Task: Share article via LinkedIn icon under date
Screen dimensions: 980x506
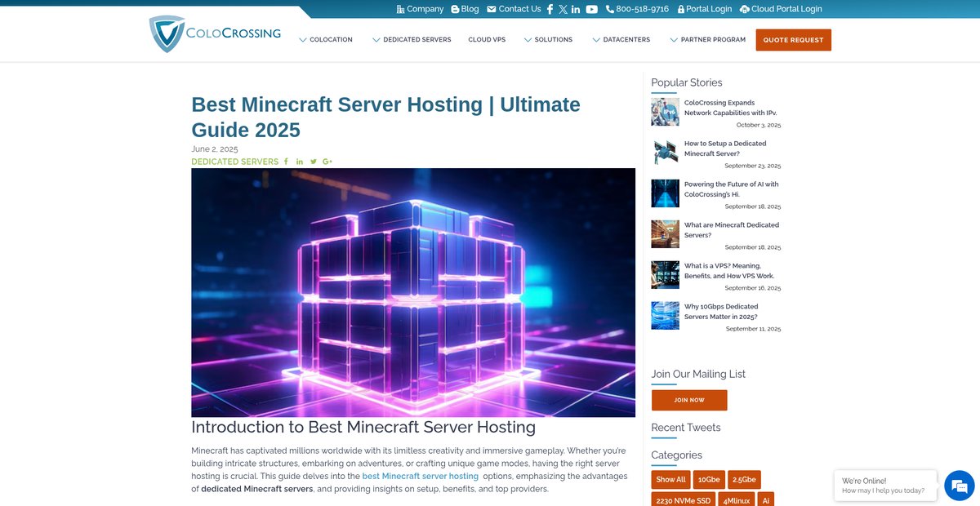Action: 300,162
